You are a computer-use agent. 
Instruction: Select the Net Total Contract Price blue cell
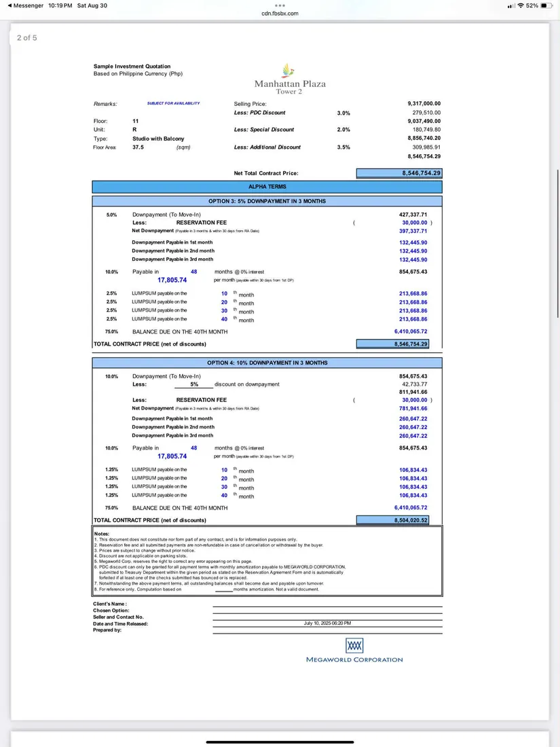click(x=399, y=173)
